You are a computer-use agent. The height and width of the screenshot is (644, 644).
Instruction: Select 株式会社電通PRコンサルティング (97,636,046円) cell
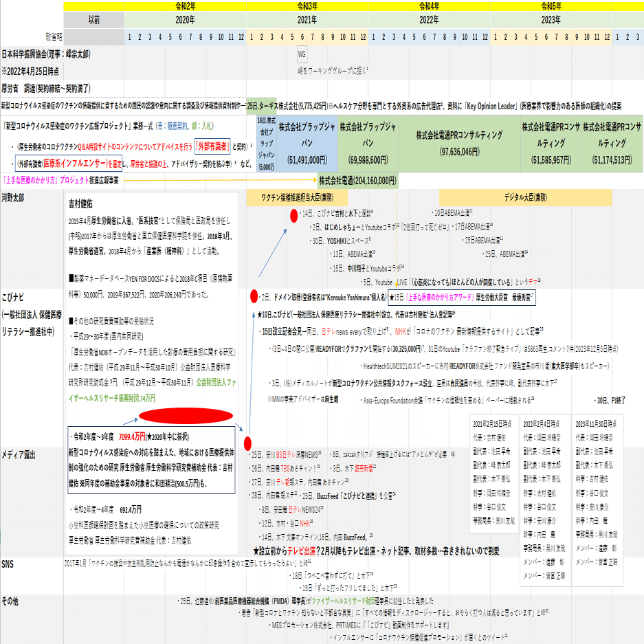(x=460, y=144)
